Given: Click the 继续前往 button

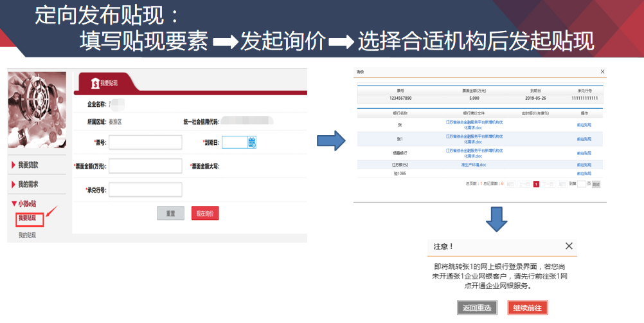Looking at the screenshot, I should pyautogui.click(x=528, y=308).
